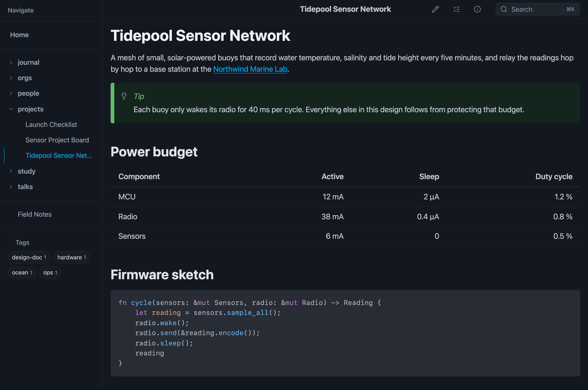Filter by ocean tag
The height and width of the screenshot is (390, 588).
[22, 273]
